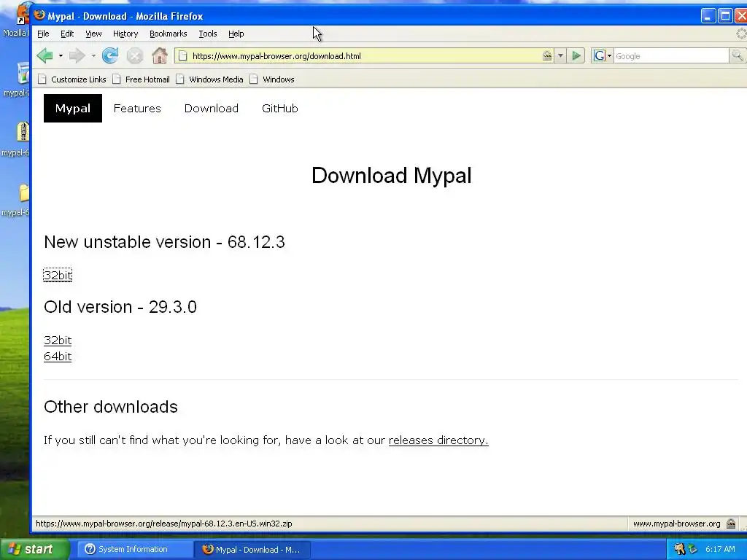This screenshot has height=560, width=747.
Task: Minimize the Firefox window
Action: 708,16
